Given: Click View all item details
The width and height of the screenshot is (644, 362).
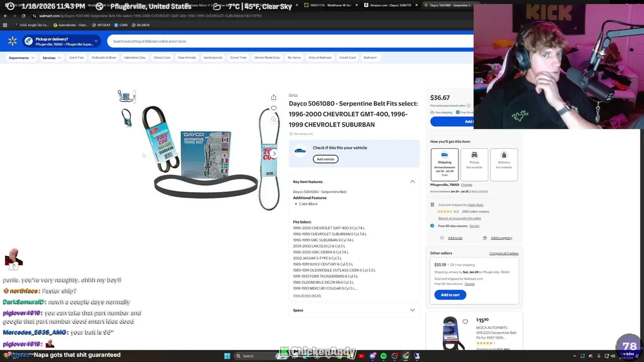Looking at the screenshot, I should 307,295.
